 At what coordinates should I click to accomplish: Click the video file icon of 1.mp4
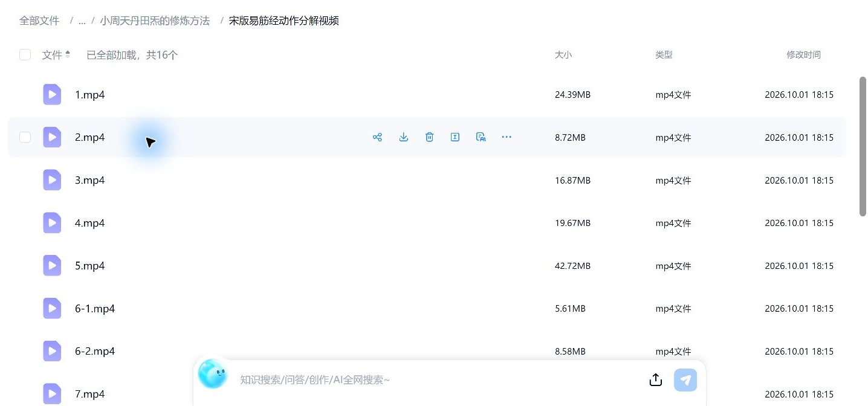tap(52, 95)
